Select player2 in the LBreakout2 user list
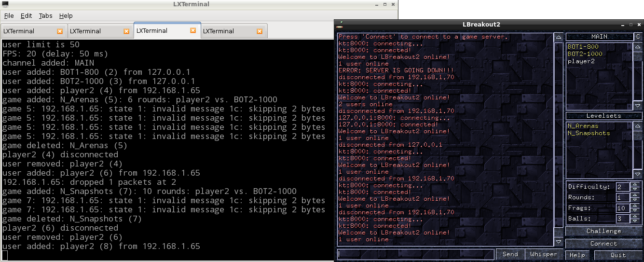 [581, 61]
